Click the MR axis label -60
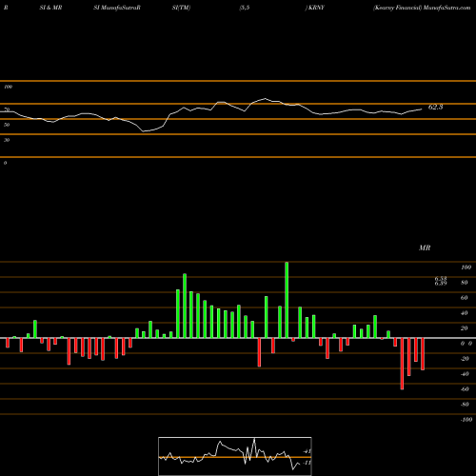This screenshot has width=476, height=476. 465,389
